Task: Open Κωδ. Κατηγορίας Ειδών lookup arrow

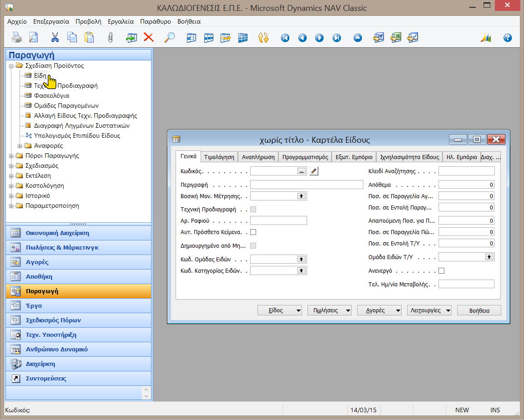Action: 302,270
